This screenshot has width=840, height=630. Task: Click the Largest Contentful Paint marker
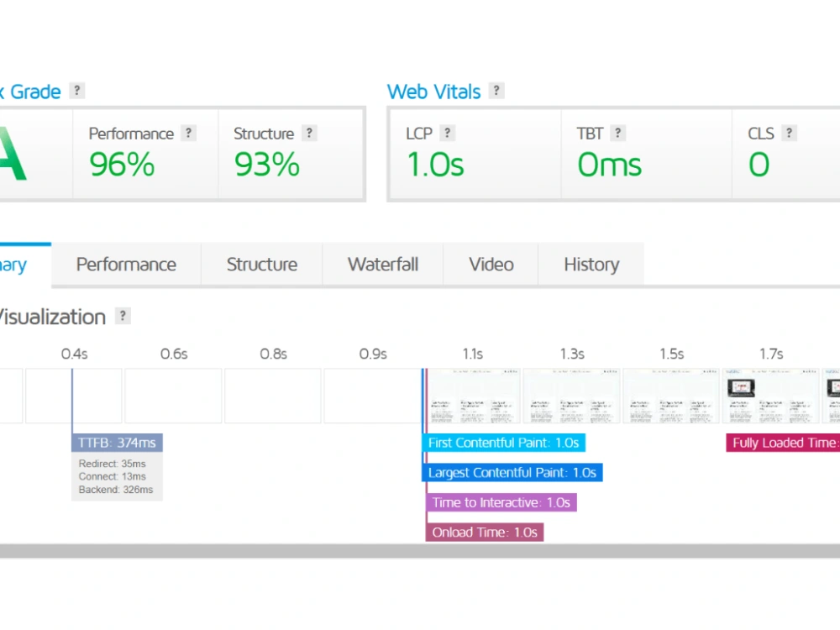512,472
